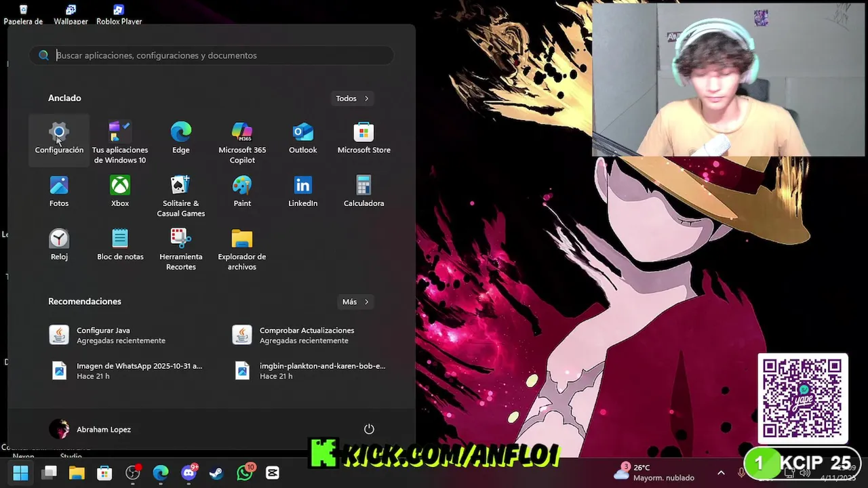Open Microsoft Store from pinned apps
Screen dimensions: 868x488
[x=364, y=139]
